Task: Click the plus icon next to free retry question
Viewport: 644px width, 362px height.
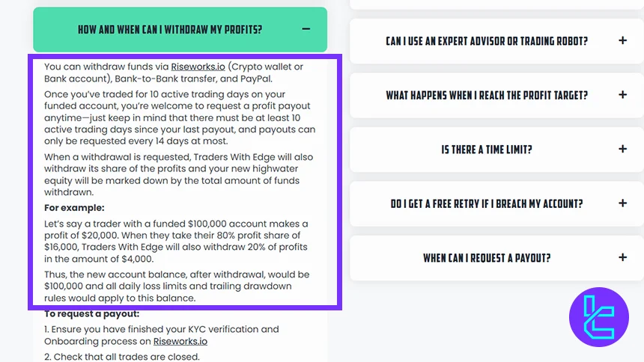Action: coord(622,203)
